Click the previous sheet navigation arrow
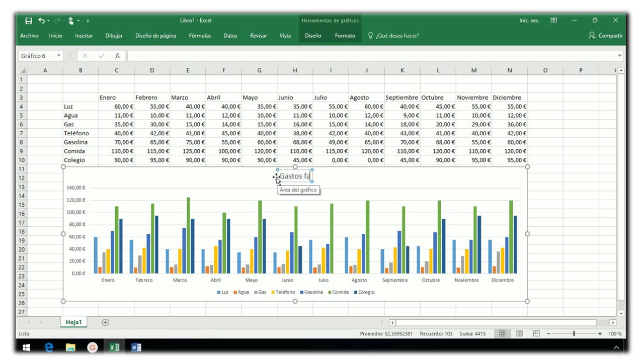644x362 pixels. click(x=28, y=322)
